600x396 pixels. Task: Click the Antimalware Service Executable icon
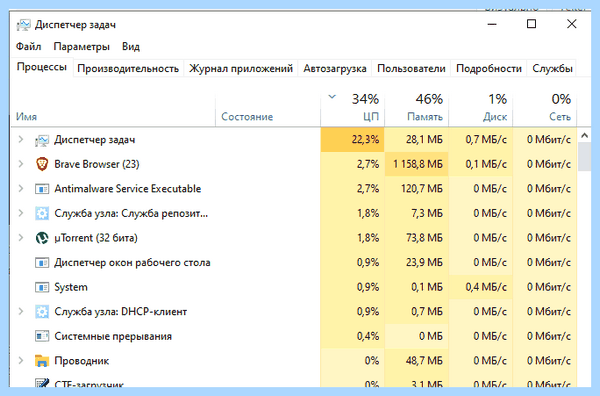pos(42,189)
